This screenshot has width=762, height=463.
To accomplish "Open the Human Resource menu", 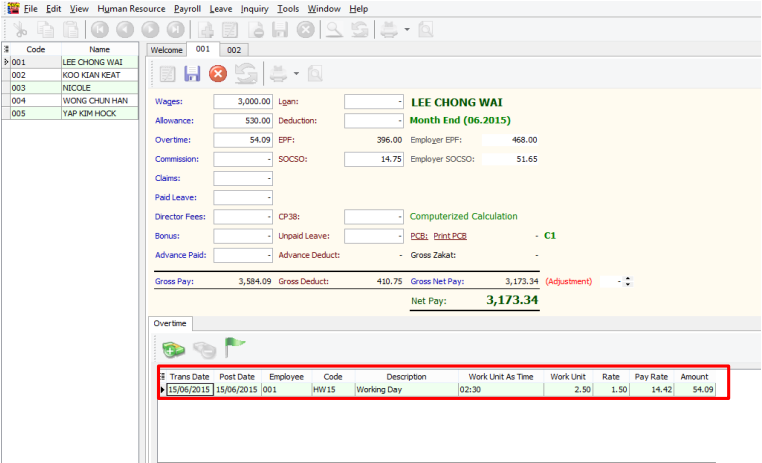I will click(131, 8).
